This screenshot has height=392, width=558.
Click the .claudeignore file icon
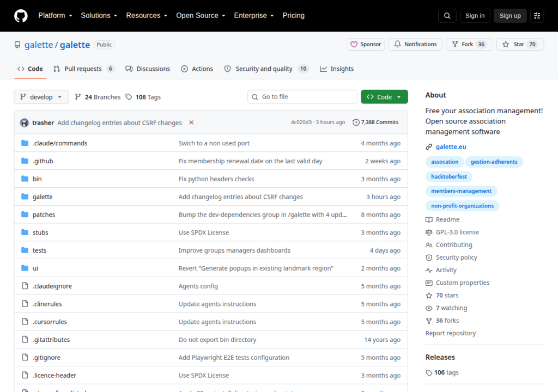[25, 286]
